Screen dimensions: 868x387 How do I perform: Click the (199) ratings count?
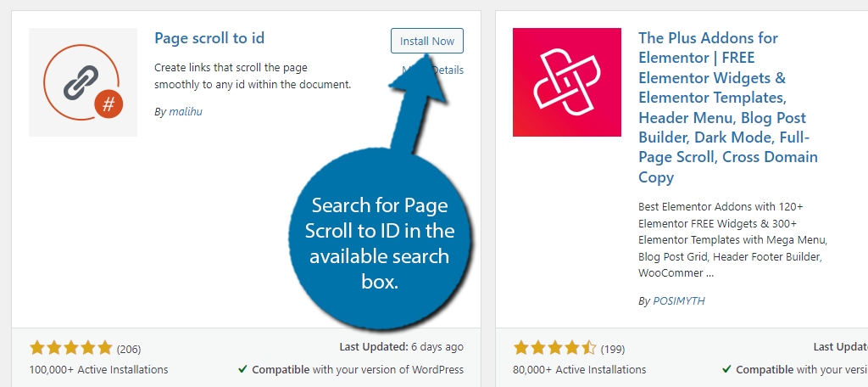(613, 350)
